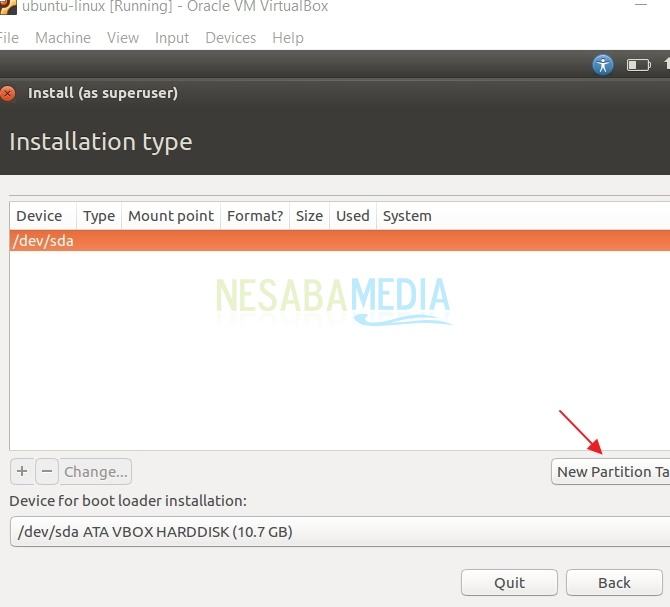Image resolution: width=670 pixels, height=607 pixels.
Task: Click the Size column header
Action: (x=309, y=216)
